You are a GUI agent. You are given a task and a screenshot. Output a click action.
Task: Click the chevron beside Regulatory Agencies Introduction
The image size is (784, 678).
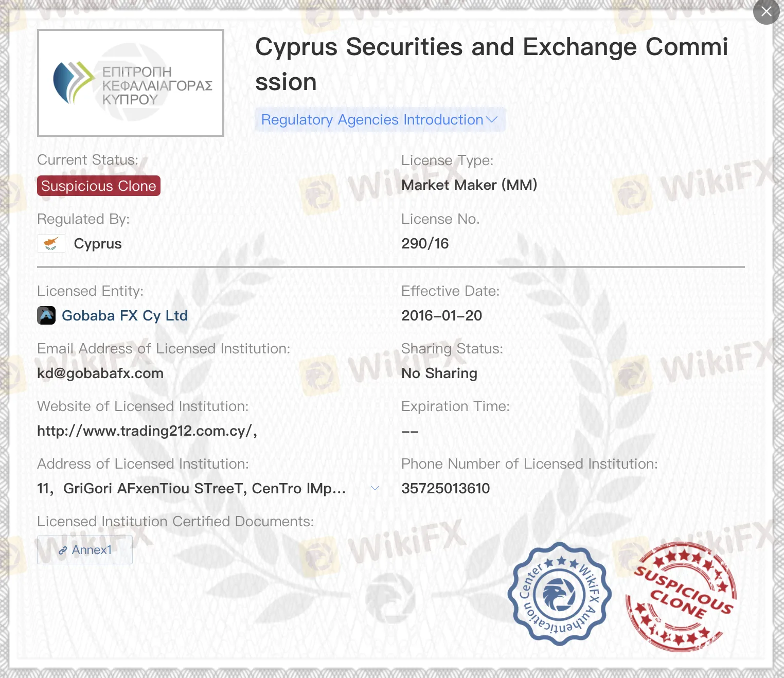click(492, 120)
